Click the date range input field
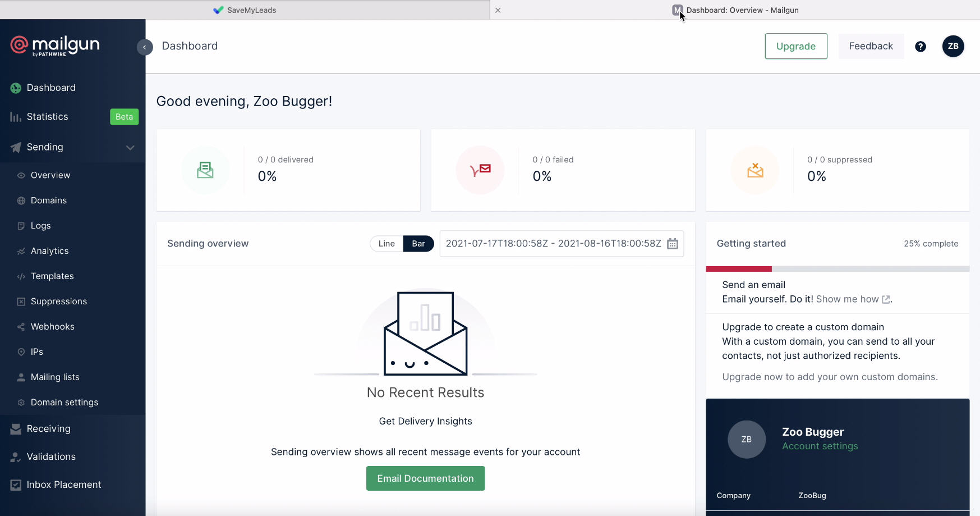980x516 pixels. pos(562,244)
